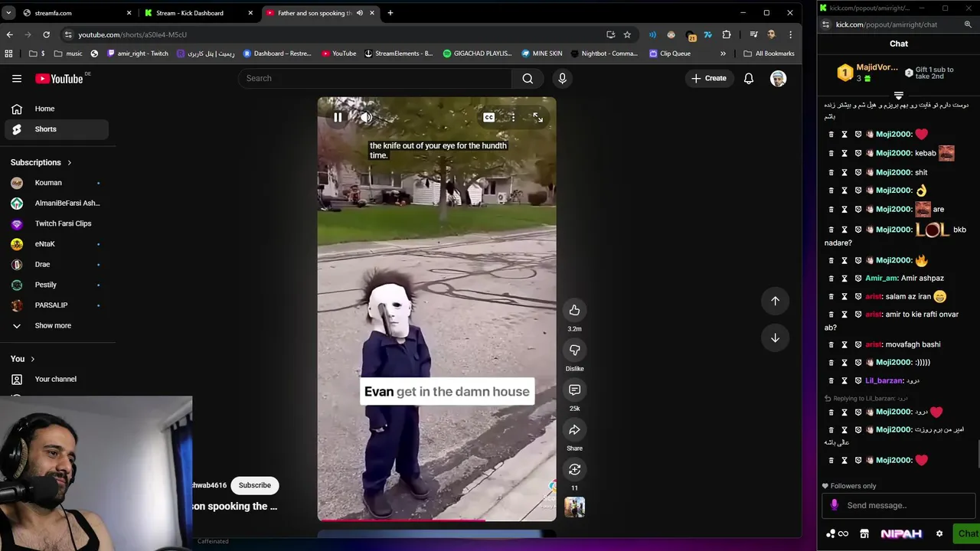Open the YouTube account avatar menu
This screenshot has width=980, height=551.
pyautogui.click(x=778, y=78)
